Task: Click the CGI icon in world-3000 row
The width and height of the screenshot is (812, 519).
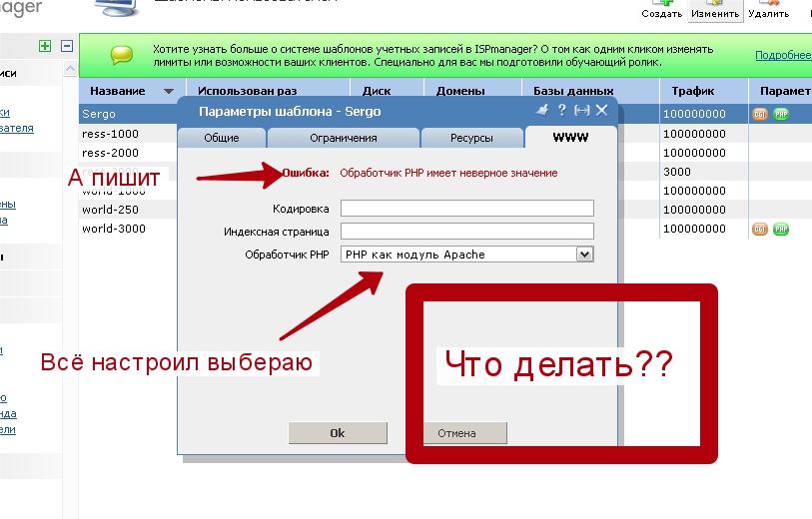Action: coord(761,229)
